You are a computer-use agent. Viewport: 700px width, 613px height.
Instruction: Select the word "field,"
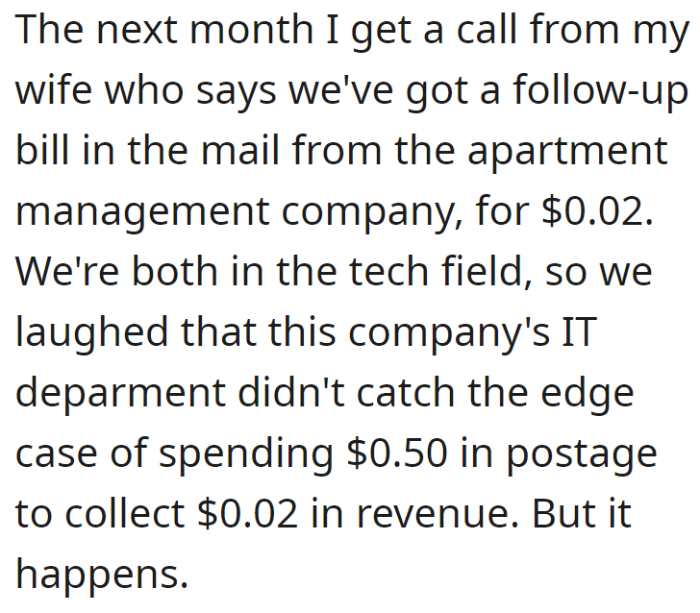(x=487, y=273)
